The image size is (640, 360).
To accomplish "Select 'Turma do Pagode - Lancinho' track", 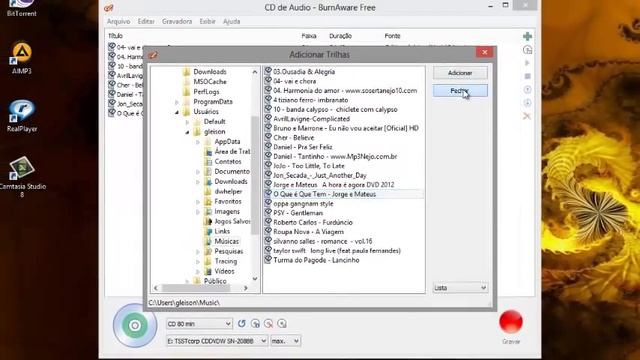I will tap(316, 260).
